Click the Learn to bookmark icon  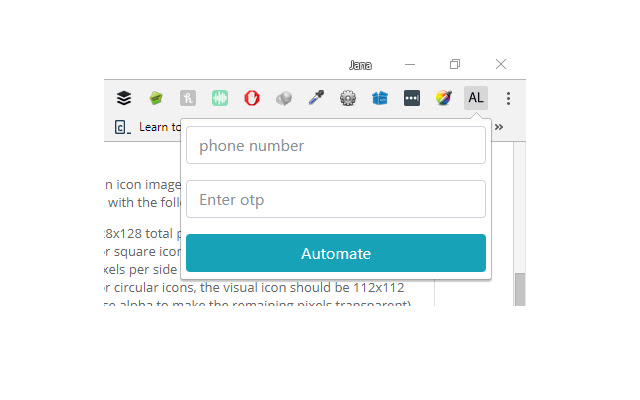(122, 127)
